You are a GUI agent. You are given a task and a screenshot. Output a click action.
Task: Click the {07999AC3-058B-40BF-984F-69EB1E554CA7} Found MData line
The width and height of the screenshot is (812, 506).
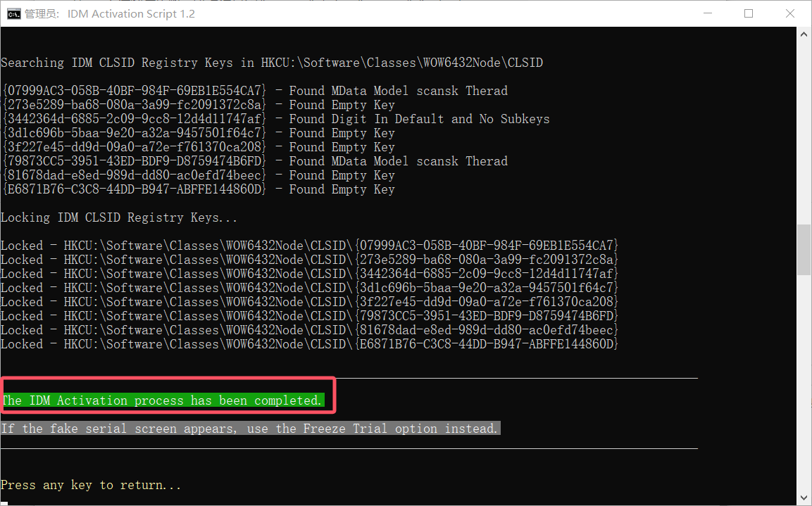pyautogui.click(x=255, y=91)
